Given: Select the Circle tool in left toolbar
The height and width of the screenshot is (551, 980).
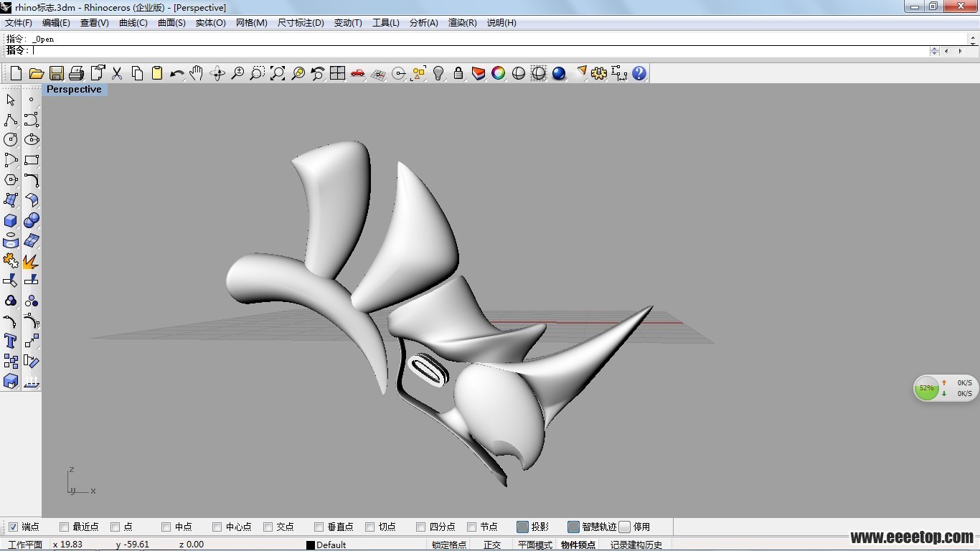Looking at the screenshot, I should tap(11, 140).
